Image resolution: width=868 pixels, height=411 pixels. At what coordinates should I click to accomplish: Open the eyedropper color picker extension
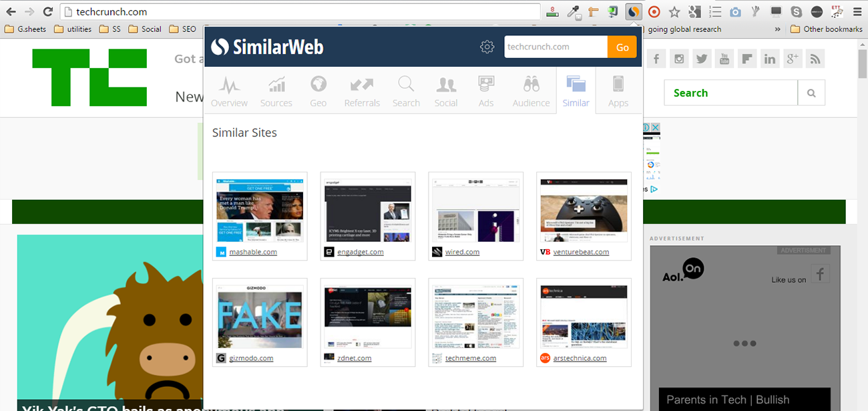coord(572,11)
